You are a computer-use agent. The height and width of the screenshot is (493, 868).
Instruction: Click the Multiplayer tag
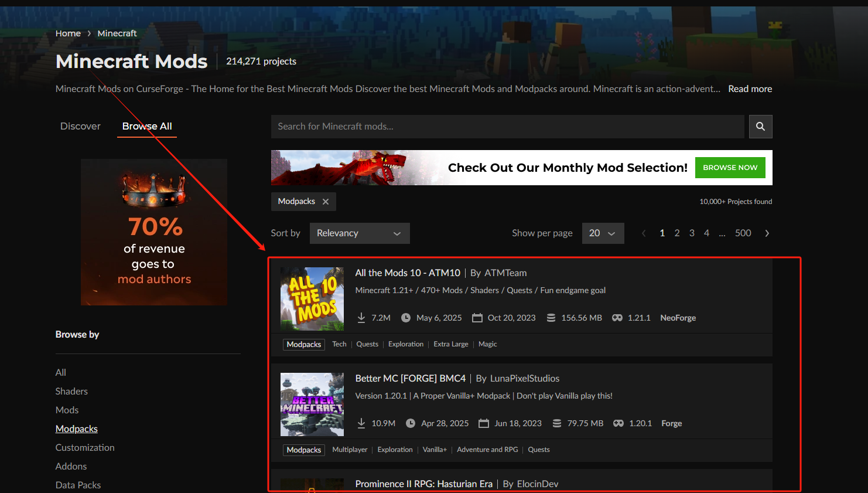pyautogui.click(x=350, y=450)
